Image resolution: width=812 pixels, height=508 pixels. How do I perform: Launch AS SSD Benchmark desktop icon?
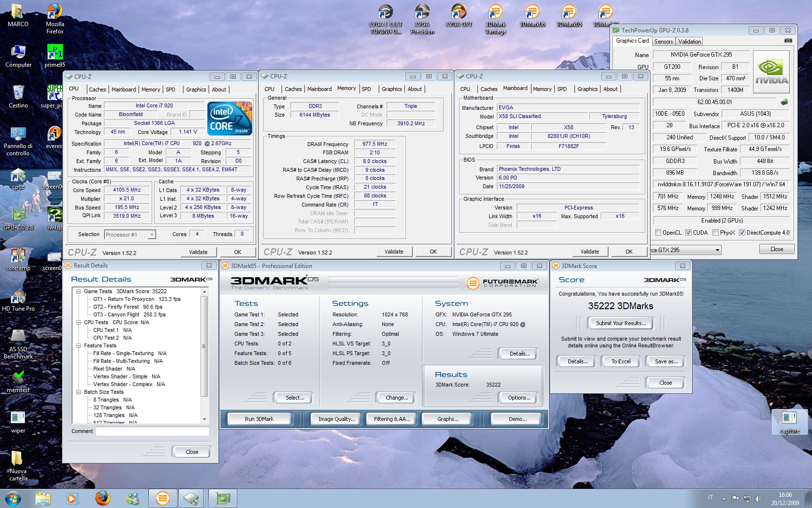pyautogui.click(x=18, y=344)
